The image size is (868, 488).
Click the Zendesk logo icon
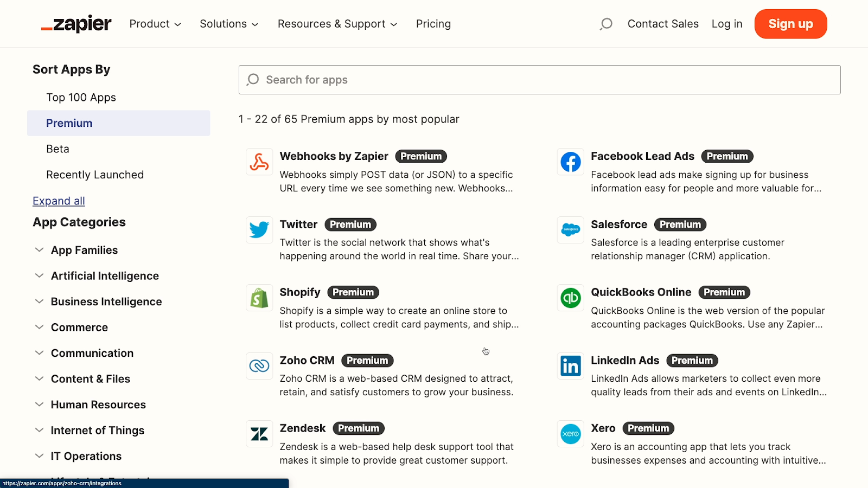coord(259,434)
